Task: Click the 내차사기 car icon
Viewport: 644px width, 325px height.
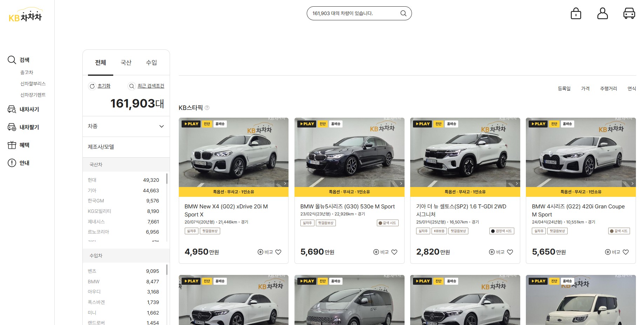Action: click(x=12, y=109)
